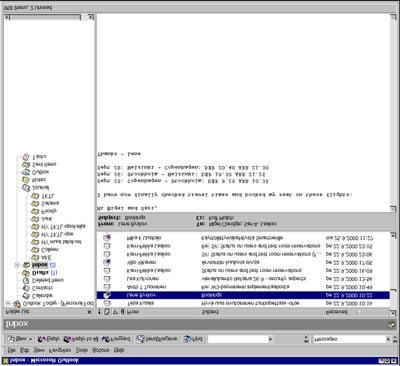Click the message list scrollbar arrow near headers
Image resolution: width=400 pixels, height=366 pixels.
pos(393,313)
